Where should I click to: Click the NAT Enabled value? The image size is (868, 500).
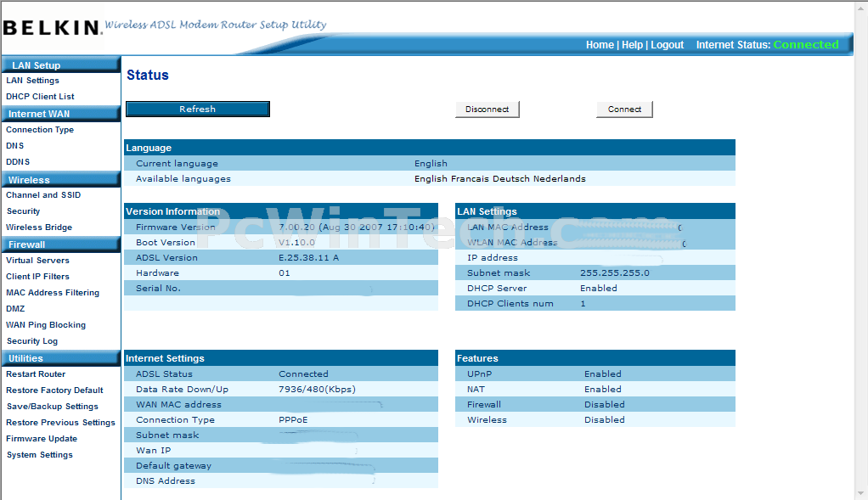(x=603, y=390)
